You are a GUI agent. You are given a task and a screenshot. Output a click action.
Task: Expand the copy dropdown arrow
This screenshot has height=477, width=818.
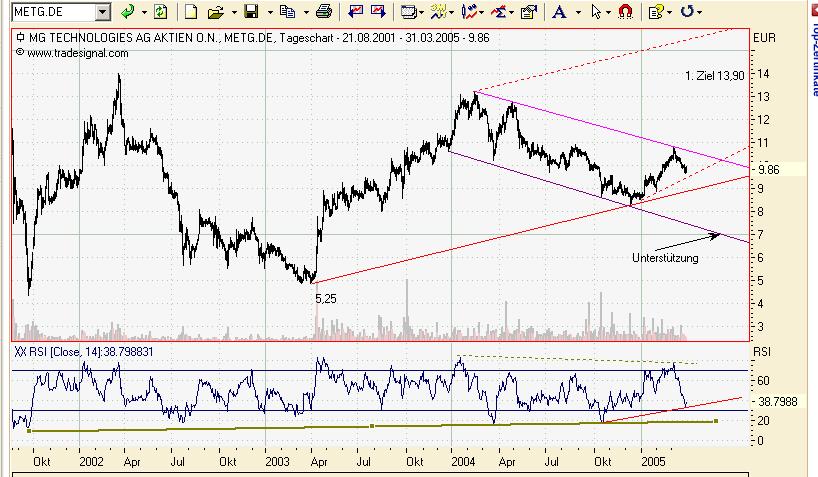(306, 11)
